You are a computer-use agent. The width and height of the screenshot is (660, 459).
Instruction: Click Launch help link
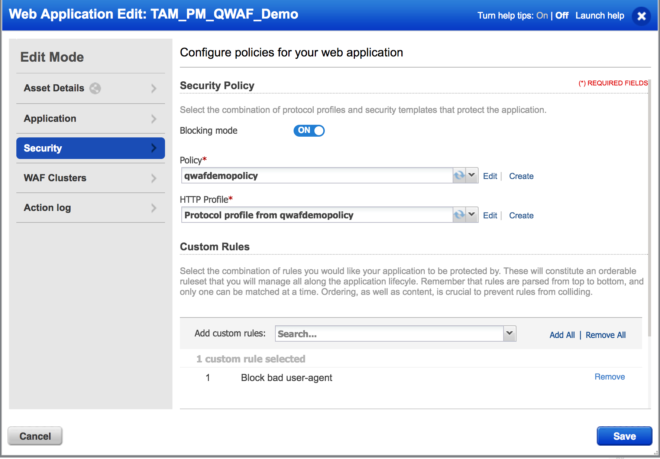tap(600, 16)
